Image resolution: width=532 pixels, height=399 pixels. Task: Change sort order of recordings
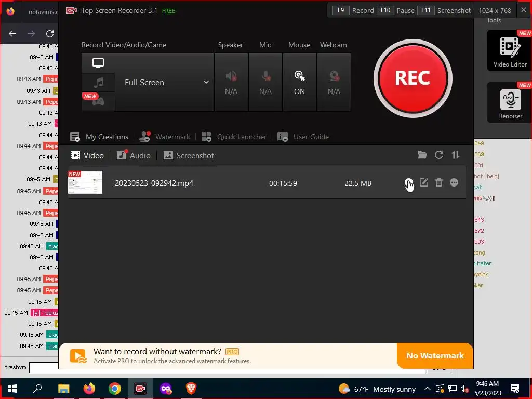455,155
